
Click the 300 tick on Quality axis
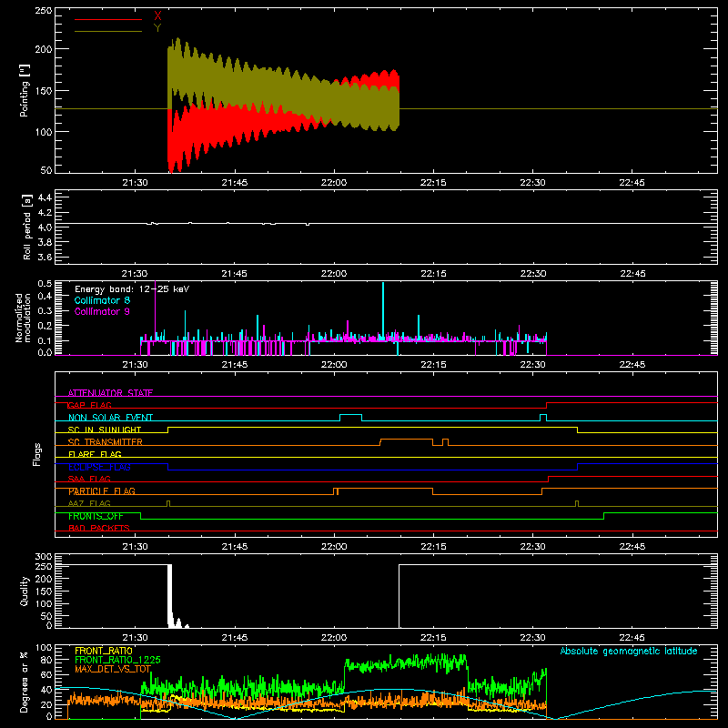43,557
